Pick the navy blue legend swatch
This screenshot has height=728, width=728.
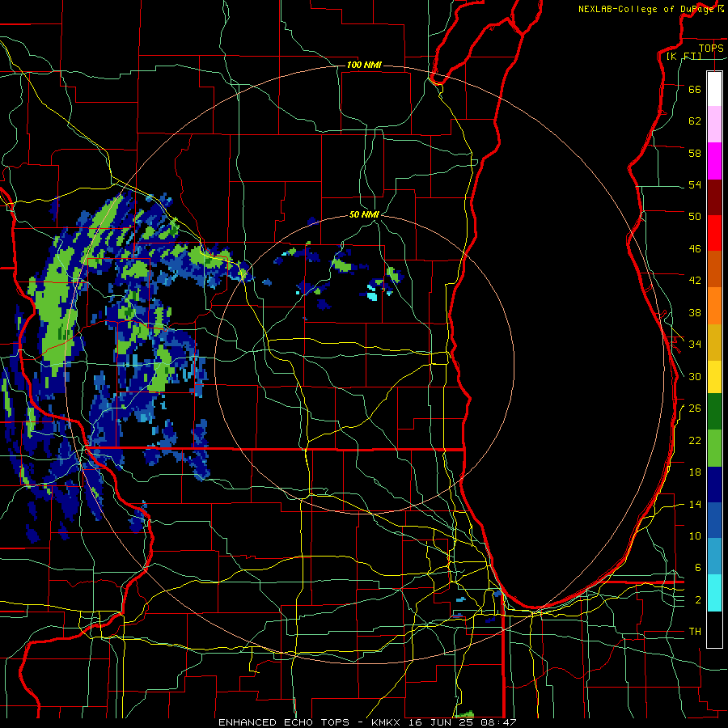(x=714, y=485)
